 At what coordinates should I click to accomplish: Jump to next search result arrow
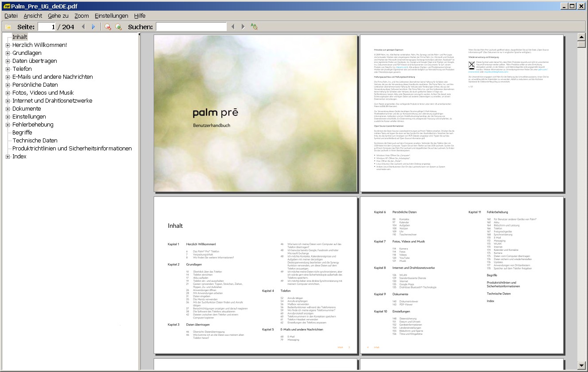tap(243, 26)
